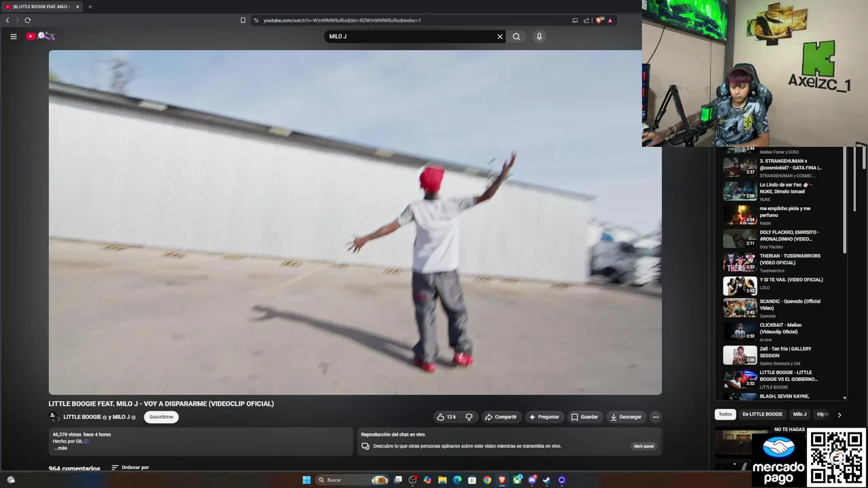The width and height of the screenshot is (868, 488).
Task: Open the MILO J channel name link
Action: pyautogui.click(x=121, y=417)
